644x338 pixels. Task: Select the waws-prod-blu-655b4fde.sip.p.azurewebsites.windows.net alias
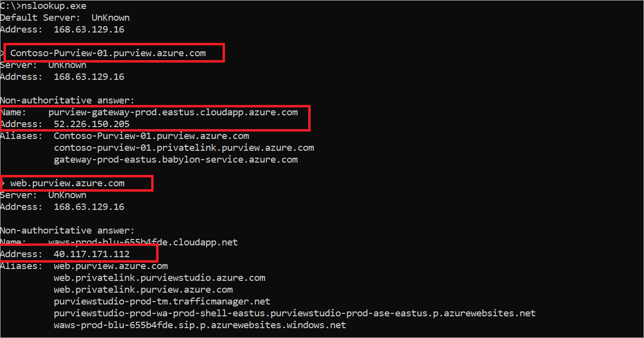[200, 325]
